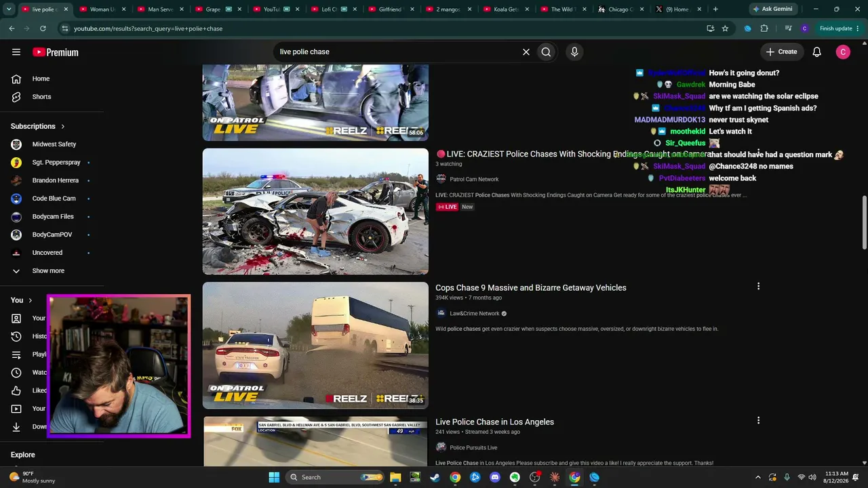Show hidden system tray icons

tap(758, 477)
